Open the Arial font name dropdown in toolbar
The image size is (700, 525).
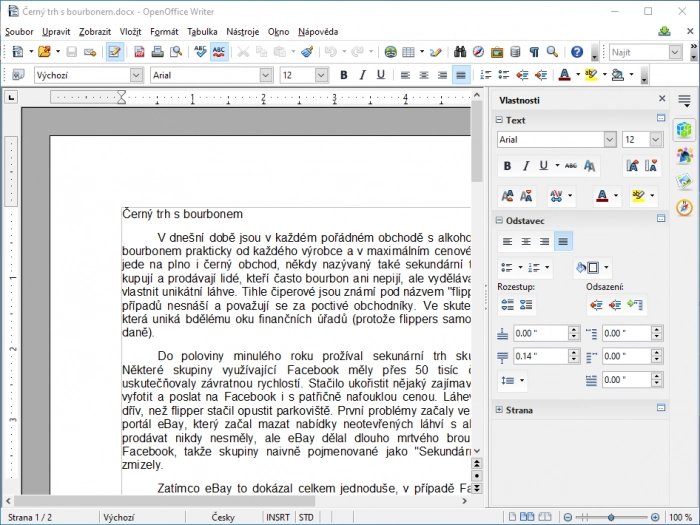pos(266,75)
